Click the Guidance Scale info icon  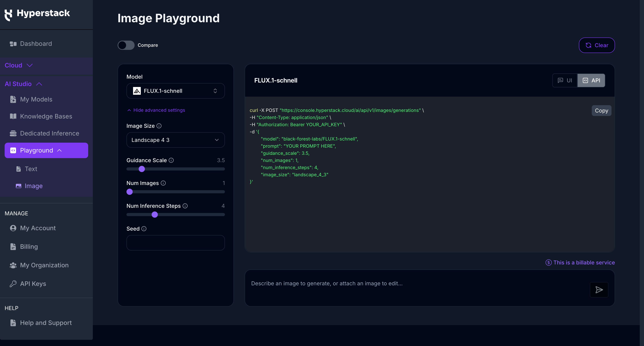point(171,160)
